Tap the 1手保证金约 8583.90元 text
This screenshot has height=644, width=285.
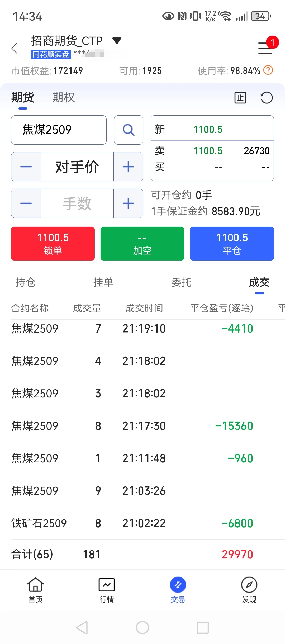pos(206,211)
